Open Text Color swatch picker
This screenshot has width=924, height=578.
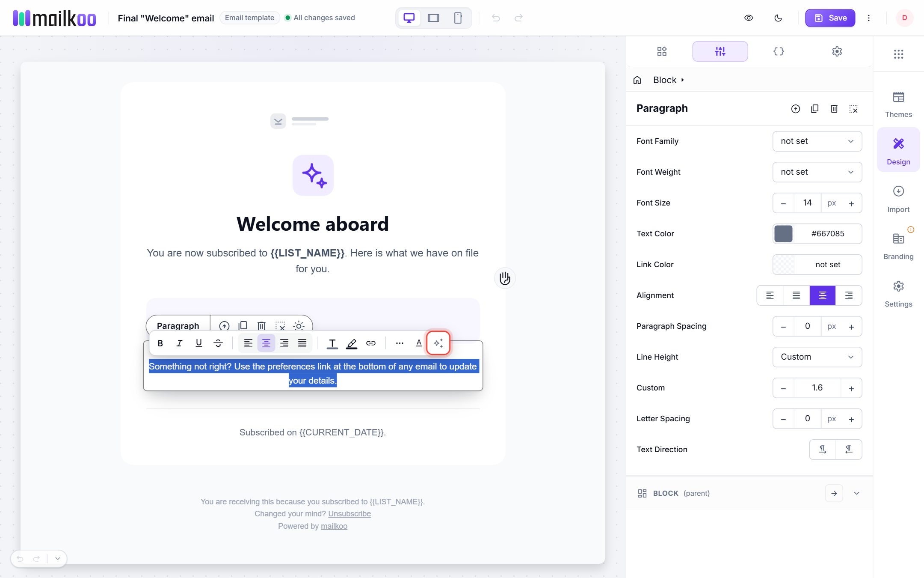[783, 234]
